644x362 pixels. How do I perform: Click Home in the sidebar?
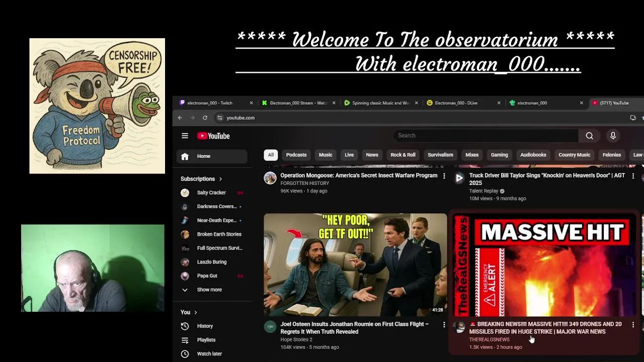(212, 156)
